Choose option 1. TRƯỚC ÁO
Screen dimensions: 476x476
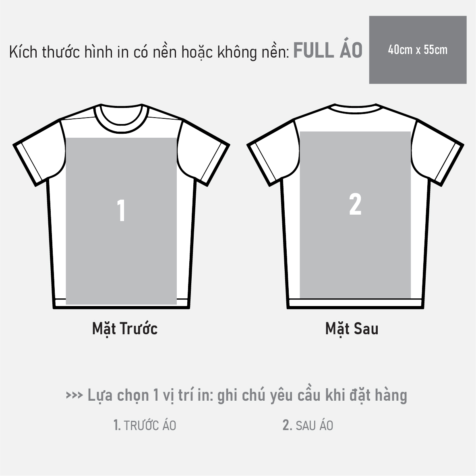145,425
